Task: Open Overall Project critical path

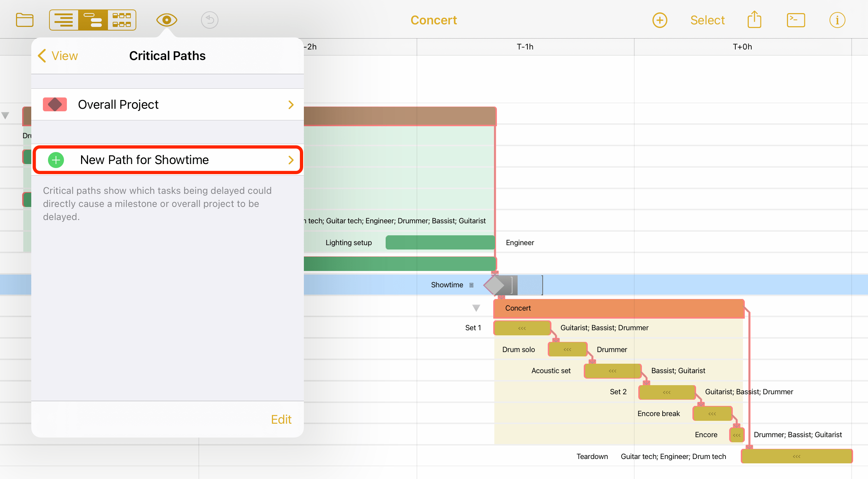Action: [168, 104]
